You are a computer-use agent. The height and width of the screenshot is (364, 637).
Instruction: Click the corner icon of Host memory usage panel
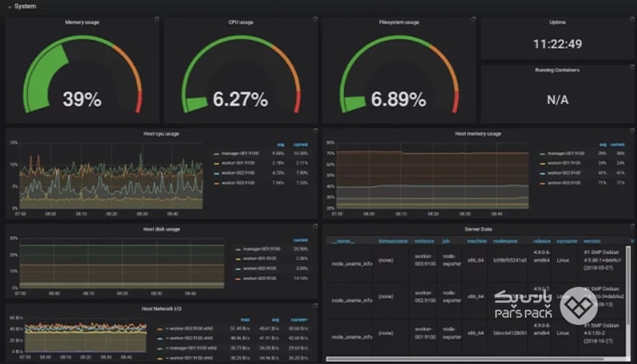pos(632,131)
